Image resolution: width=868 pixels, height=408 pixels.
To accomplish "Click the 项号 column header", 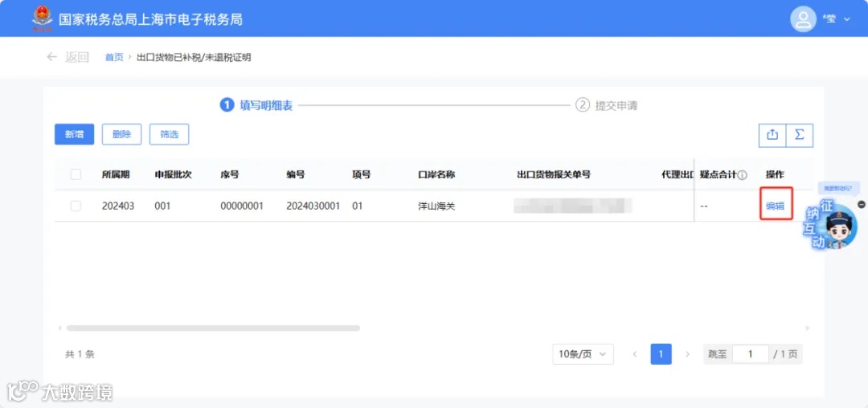I will [x=362, y=175].
